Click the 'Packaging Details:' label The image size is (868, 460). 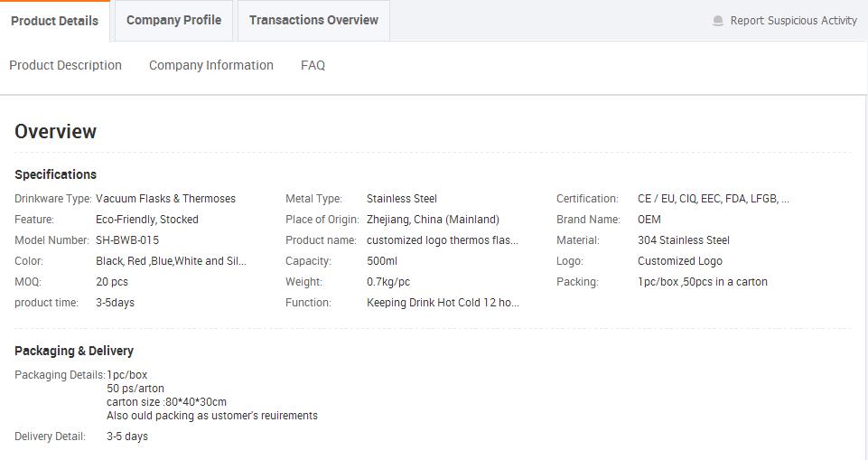coord(60,375)
